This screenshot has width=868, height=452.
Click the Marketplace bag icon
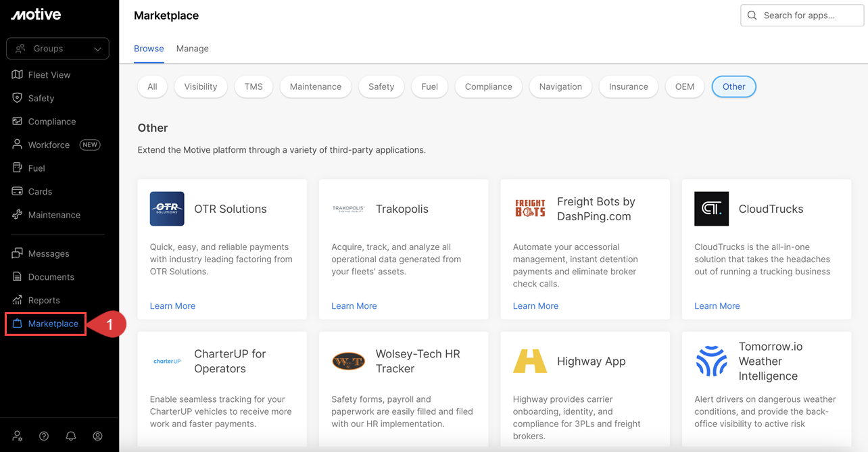[17, 324]
